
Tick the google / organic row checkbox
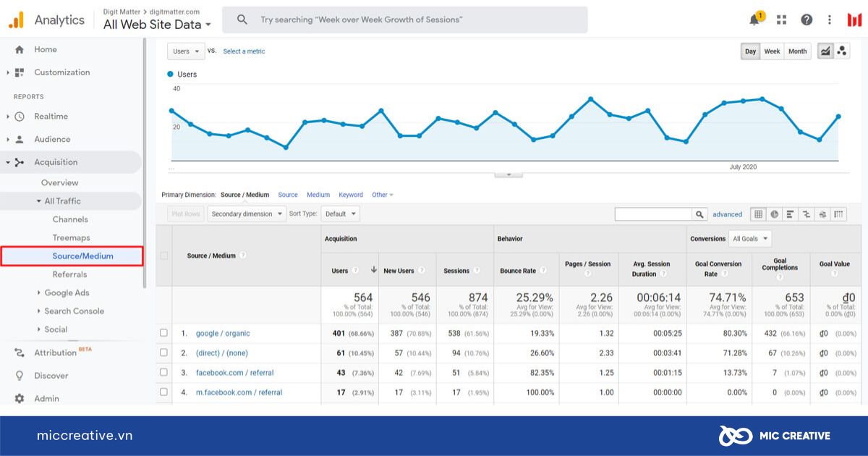pos(163,333)
